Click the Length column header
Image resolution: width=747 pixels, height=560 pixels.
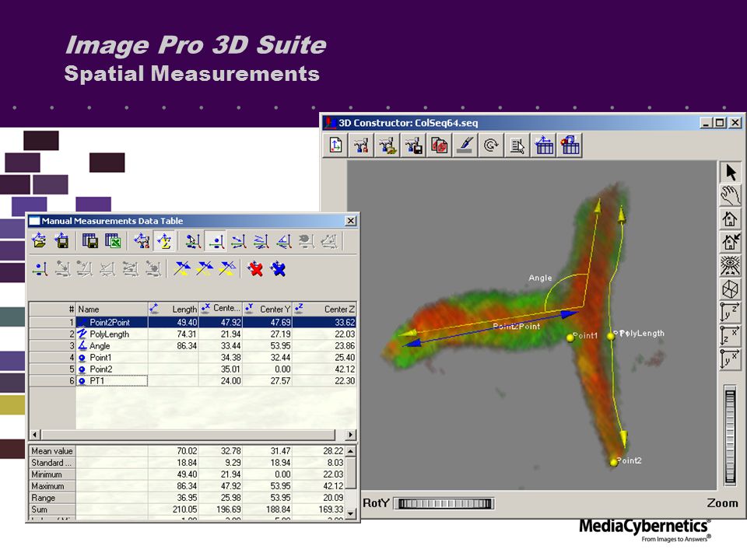pyautogui.click(x=174, y=309)
